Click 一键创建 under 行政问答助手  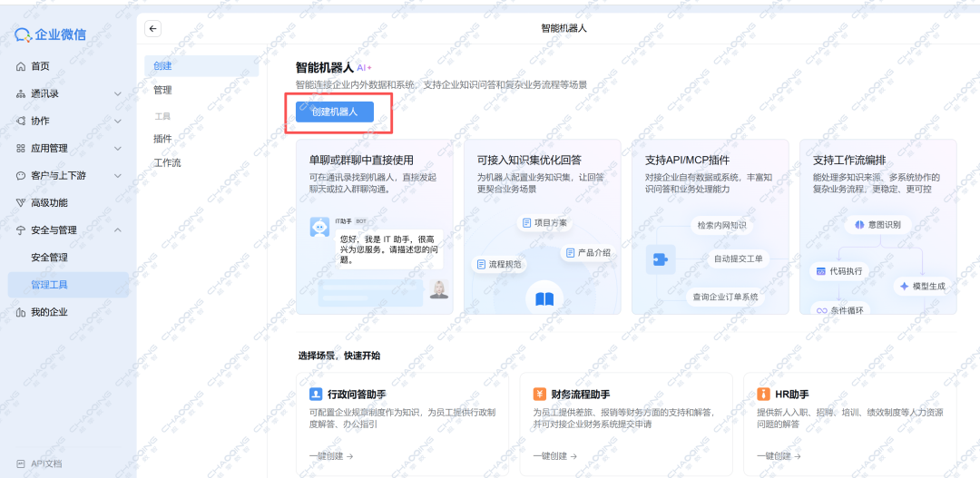click(x=331, y=456)
